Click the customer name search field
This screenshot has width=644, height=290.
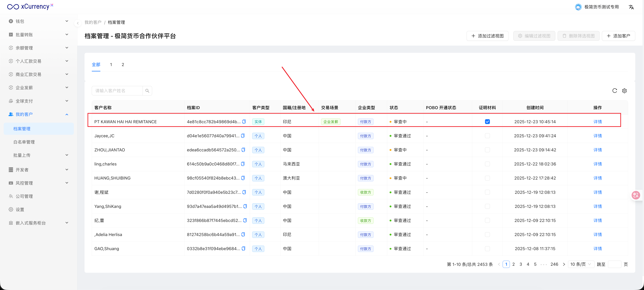pyautogui.click(x=117, y=91)
